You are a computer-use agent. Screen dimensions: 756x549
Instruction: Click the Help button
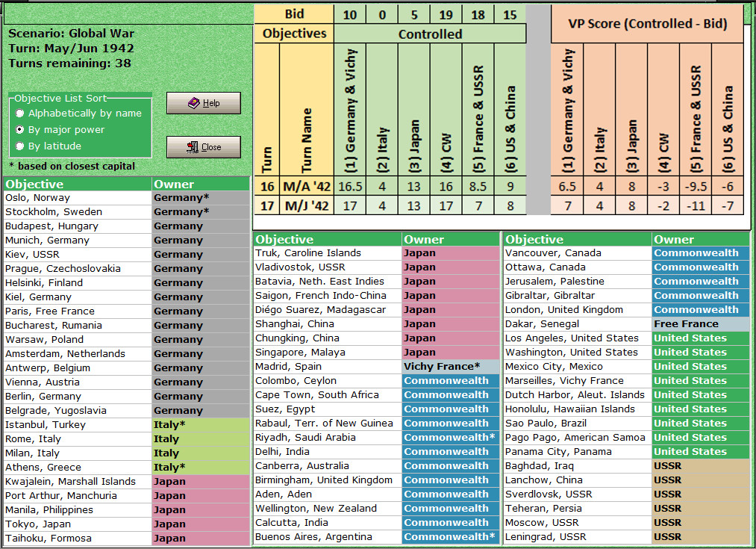click(x=204, y=103)
